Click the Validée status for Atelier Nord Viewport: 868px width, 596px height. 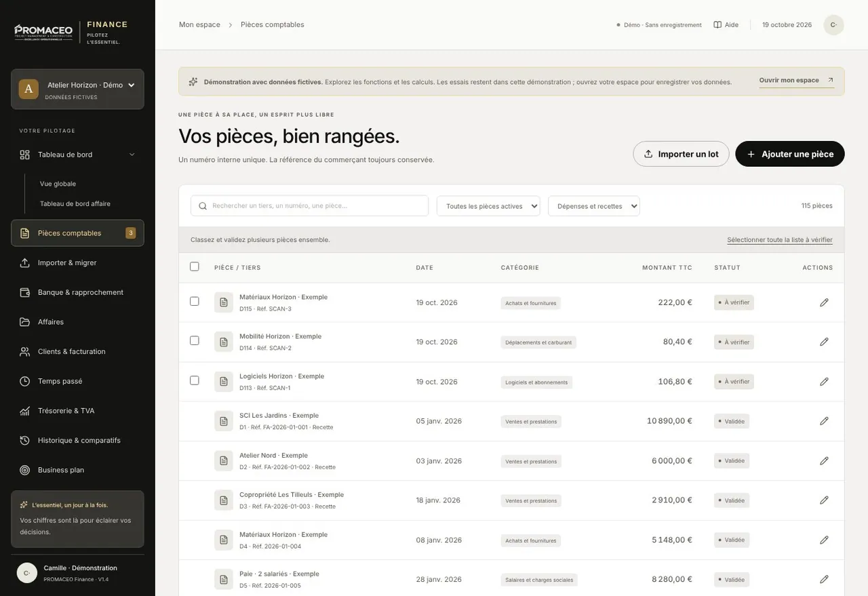pyautogui.click(x=732, y=461)
